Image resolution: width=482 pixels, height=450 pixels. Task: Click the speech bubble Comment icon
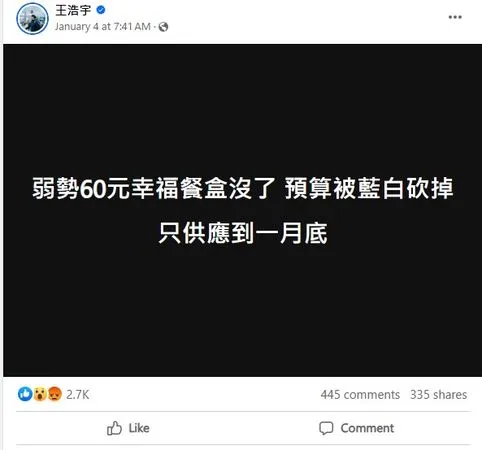[326, 428]
